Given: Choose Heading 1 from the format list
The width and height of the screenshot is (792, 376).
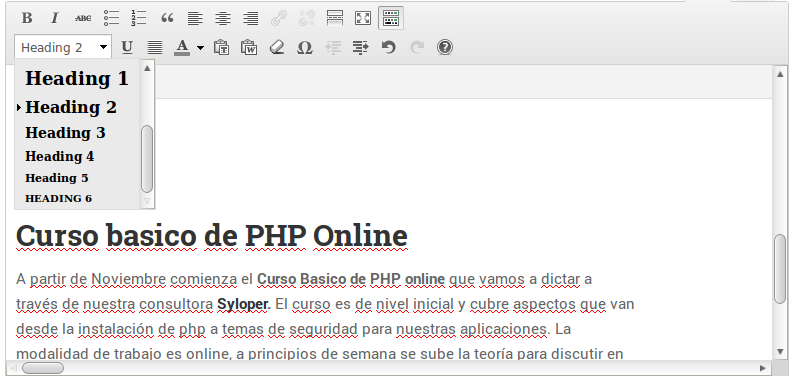Looking at the screenshot, I should [x=77, y=78].
